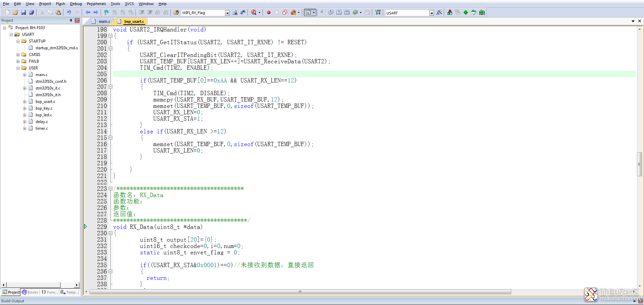
Task: Click the editor vertical scrollbar thumb
Action: (639, 164)
